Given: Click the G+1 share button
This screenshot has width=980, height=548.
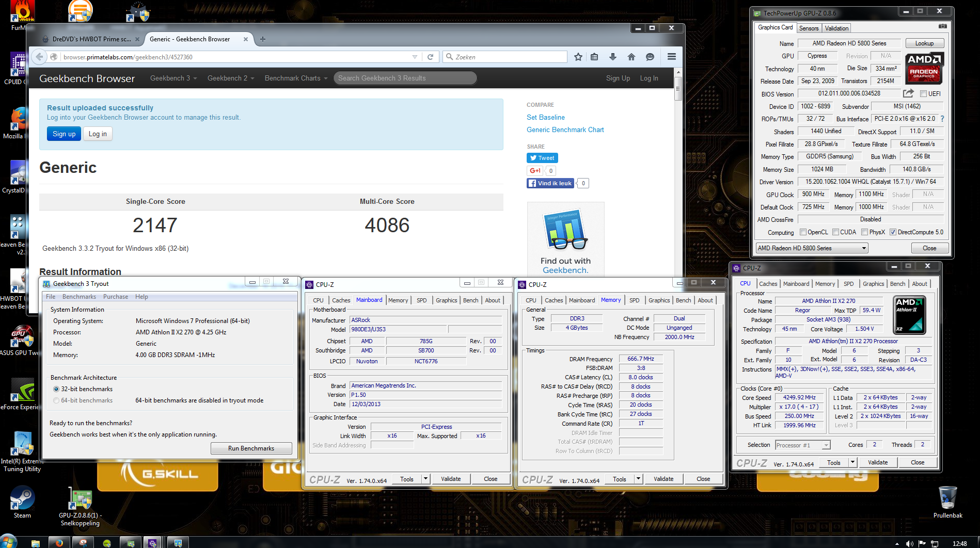Looking at the screenshot, I should pos(535,171).
